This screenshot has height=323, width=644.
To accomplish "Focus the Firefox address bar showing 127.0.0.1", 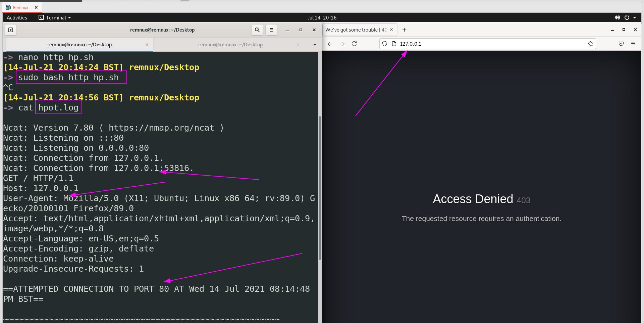I will tap(488, 44).
